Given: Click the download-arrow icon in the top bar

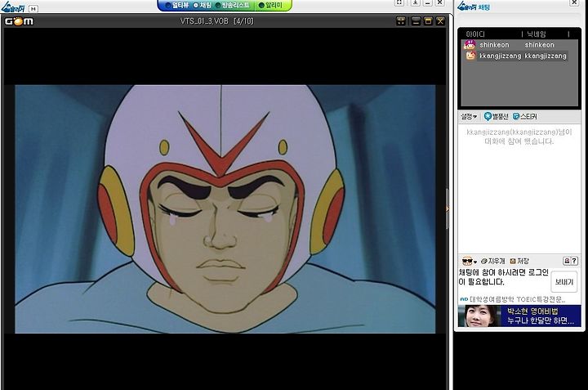Looking at the screenshot, I should click(415, 2).
